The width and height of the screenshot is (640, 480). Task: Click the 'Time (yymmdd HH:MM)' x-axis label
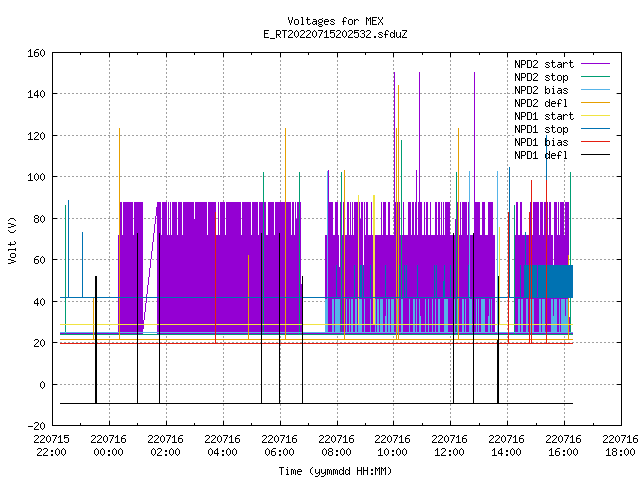335,471
